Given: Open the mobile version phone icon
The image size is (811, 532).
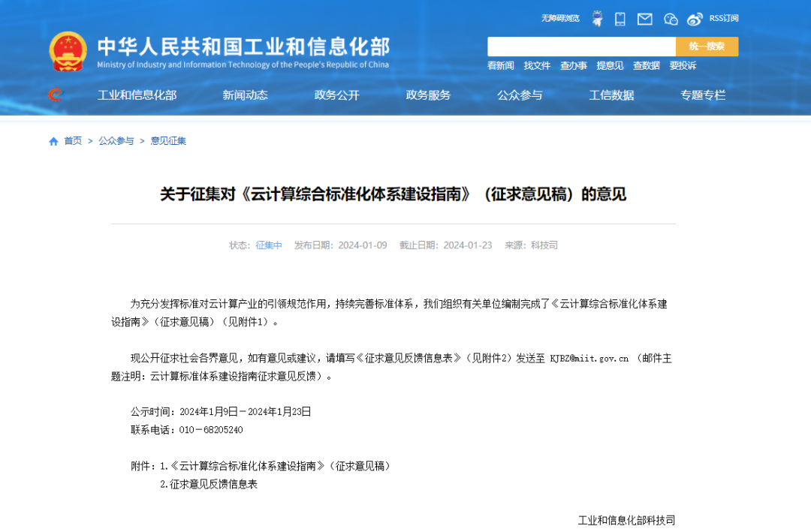Looking at the screenshot, I should click(620, 19).
